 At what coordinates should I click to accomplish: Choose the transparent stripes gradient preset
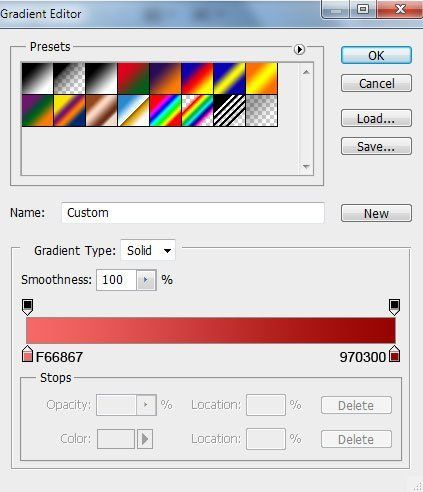click(x=229, y=111)
